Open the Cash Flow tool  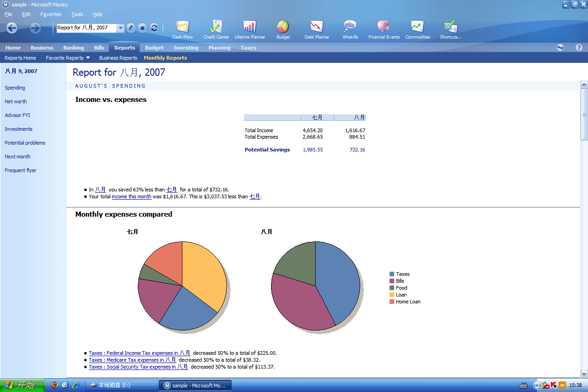[x=182, y=28]
